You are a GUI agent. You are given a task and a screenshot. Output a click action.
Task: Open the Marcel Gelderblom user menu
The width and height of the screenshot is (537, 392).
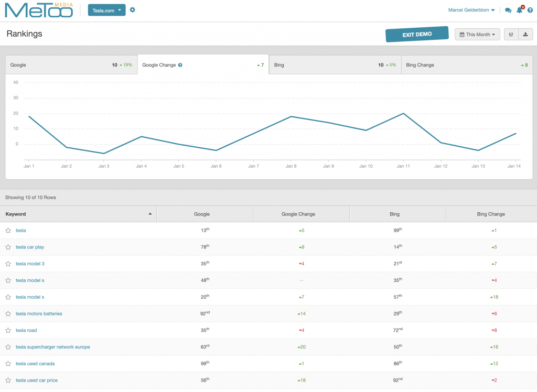[471, 10]
